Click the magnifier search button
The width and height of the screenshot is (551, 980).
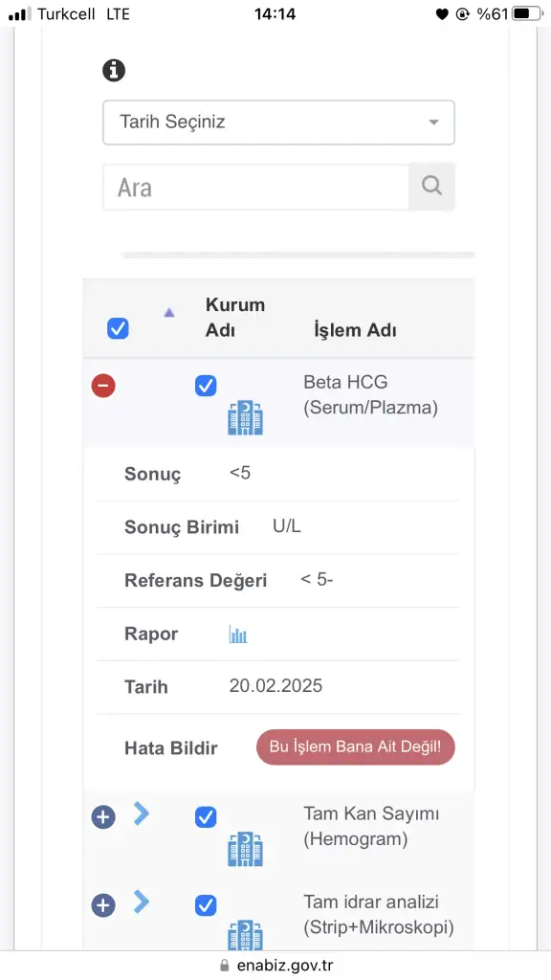431,187
